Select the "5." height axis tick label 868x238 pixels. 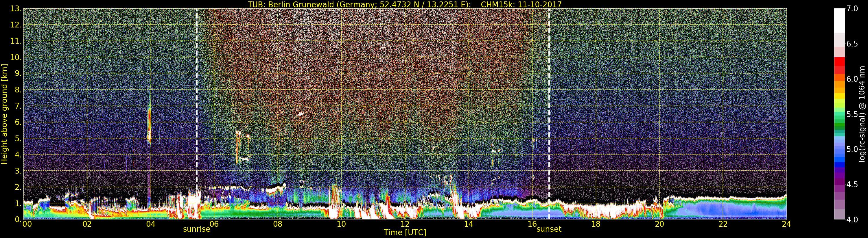18,138
